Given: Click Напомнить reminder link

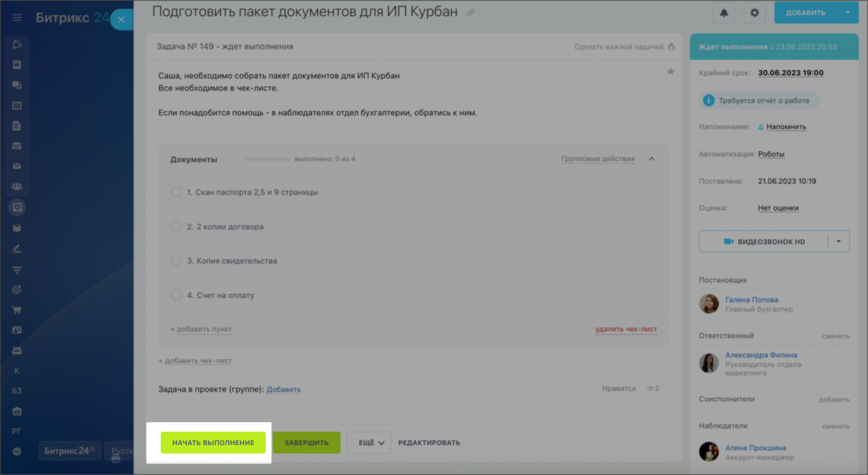Looking at the screenshot, I should (x=787, y=127).
